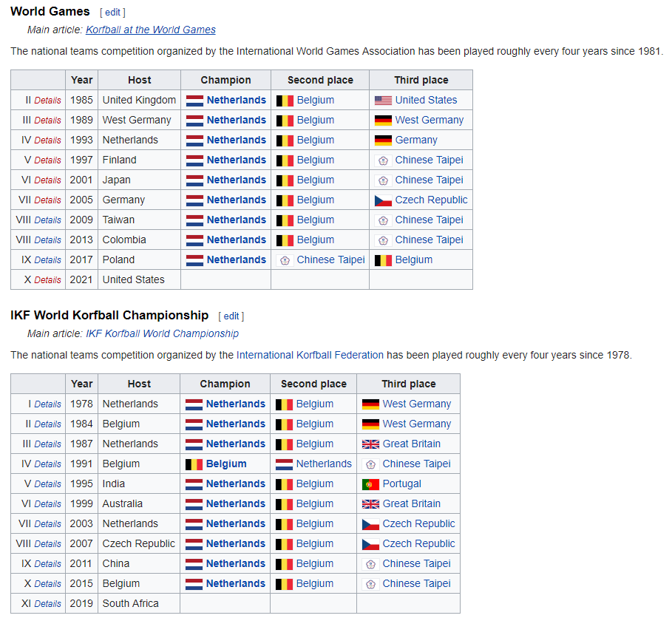Click the United States flag icon in 1985 row

383,101
